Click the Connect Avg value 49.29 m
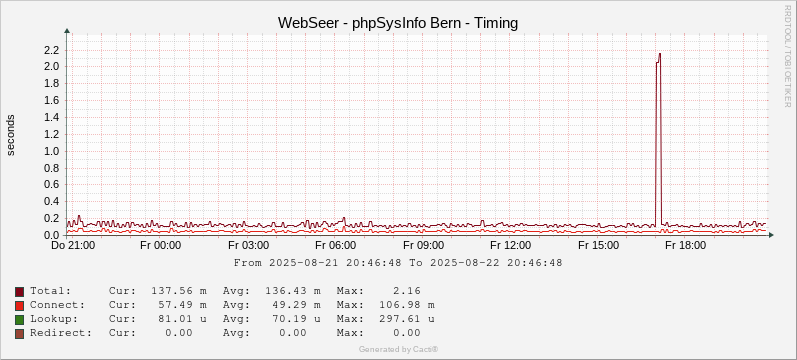The height and width of the screenshot is (360, 797). (293, 305)
